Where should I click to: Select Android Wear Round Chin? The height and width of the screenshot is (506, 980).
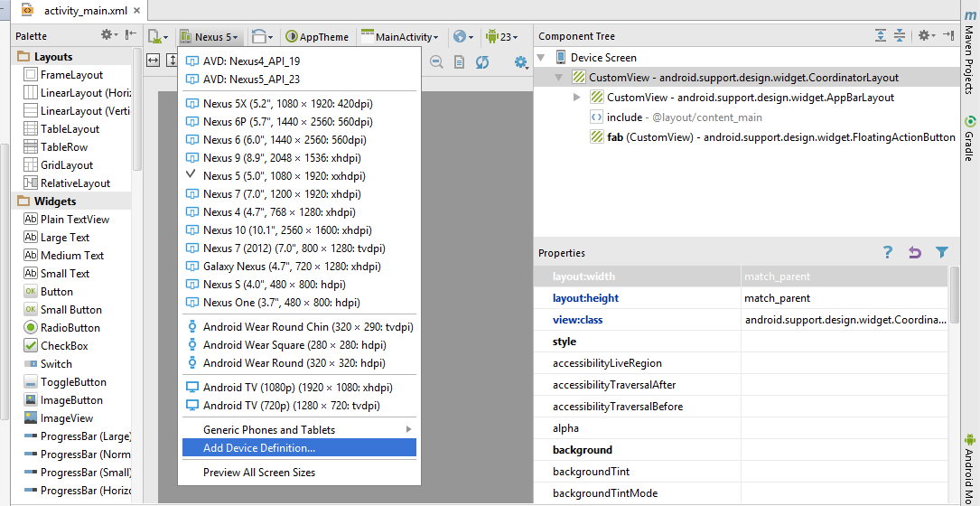click(299, 326)
